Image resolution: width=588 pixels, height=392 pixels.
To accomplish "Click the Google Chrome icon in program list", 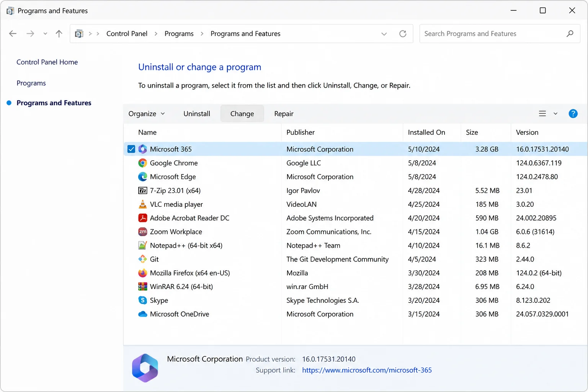I will (143, 163).
